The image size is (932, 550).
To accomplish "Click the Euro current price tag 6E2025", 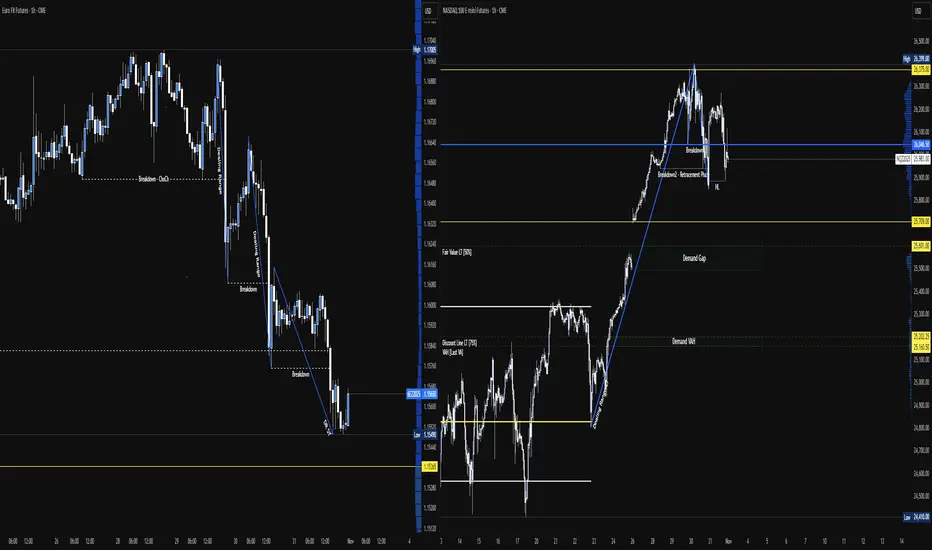I will click(x=422, y=394).
